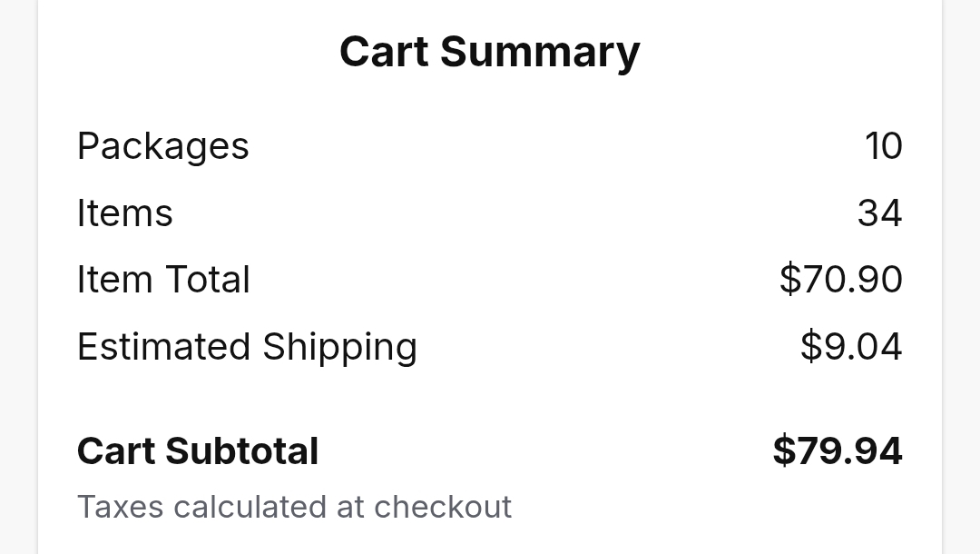This screenshot has width=980, height=554.
Task: Select the Cart Subtotal label
Action: tap(198, 451)
